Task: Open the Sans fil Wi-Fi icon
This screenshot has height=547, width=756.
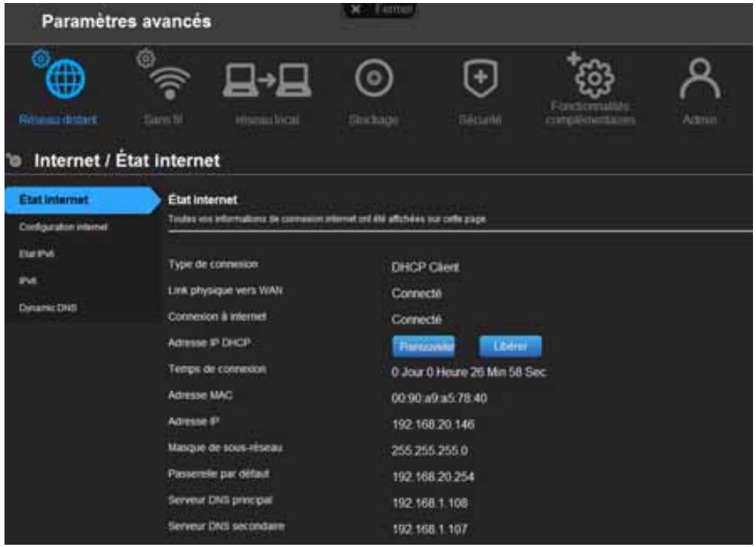Action: coord(170,83)
